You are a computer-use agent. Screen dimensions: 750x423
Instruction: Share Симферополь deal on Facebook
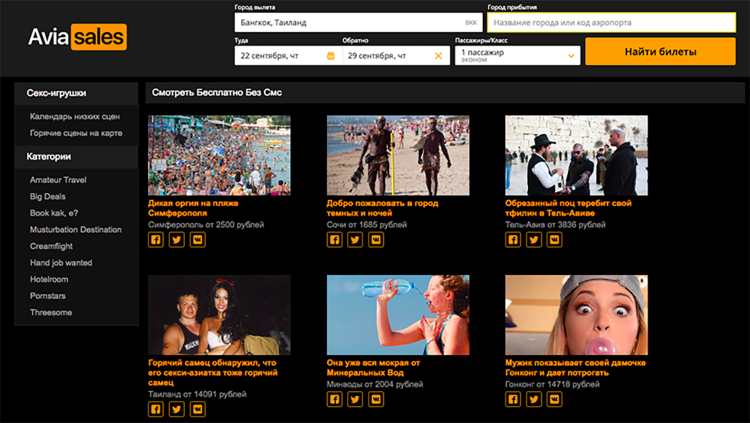pyautogui.click(x=156, y=240)
